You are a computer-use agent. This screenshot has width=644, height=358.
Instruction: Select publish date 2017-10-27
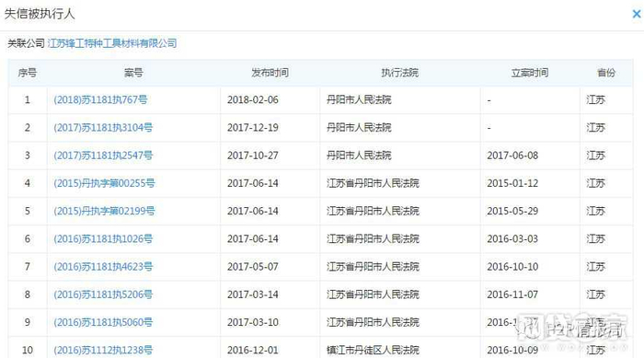[253, 156]
